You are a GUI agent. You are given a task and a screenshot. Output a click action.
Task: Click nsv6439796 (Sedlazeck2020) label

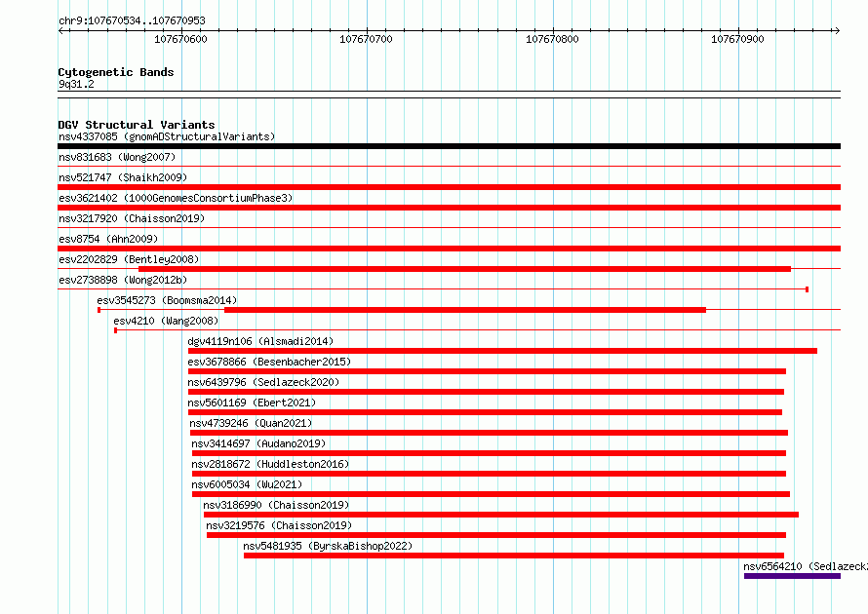263,382
